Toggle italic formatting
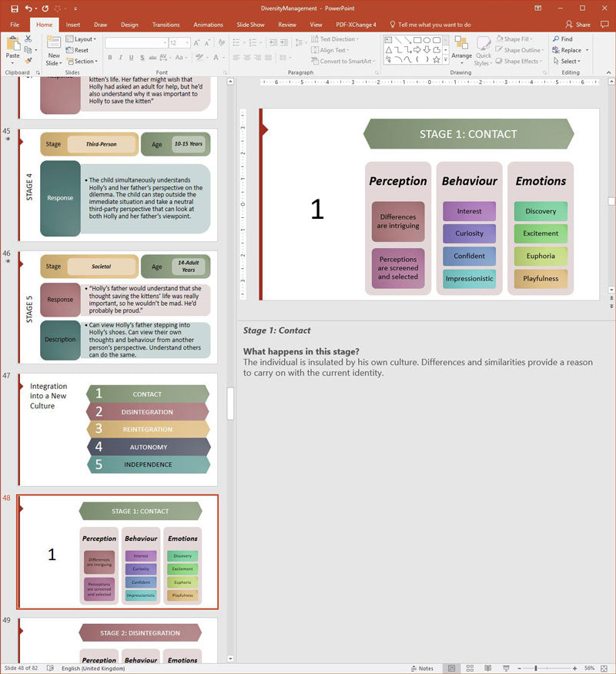Screen dimensions: 616x674 121,57
